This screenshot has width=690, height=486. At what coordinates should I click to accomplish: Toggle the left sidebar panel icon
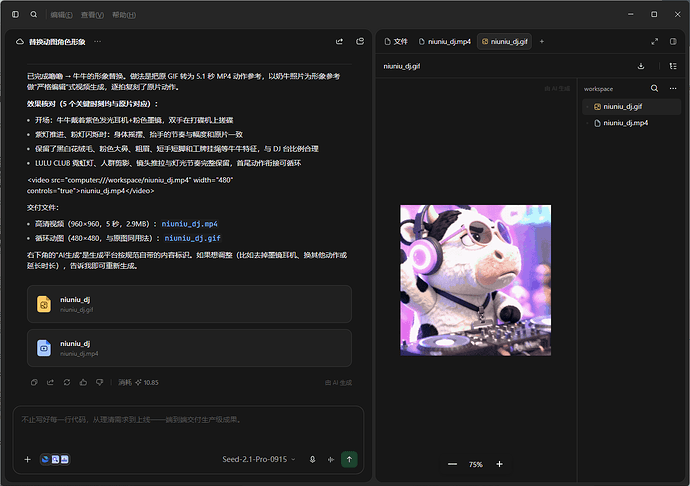click(15, 15)
